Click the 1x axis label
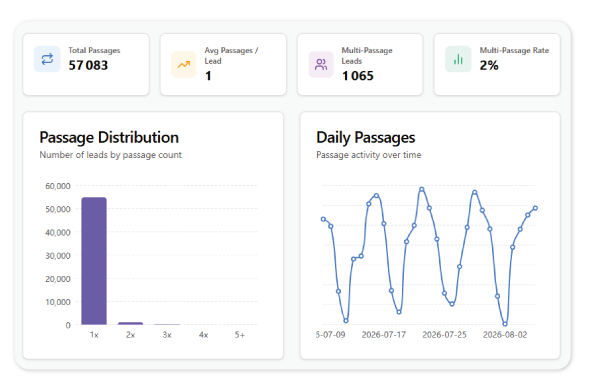The width and height of the screenshot is (591, 387). (94, 335)
